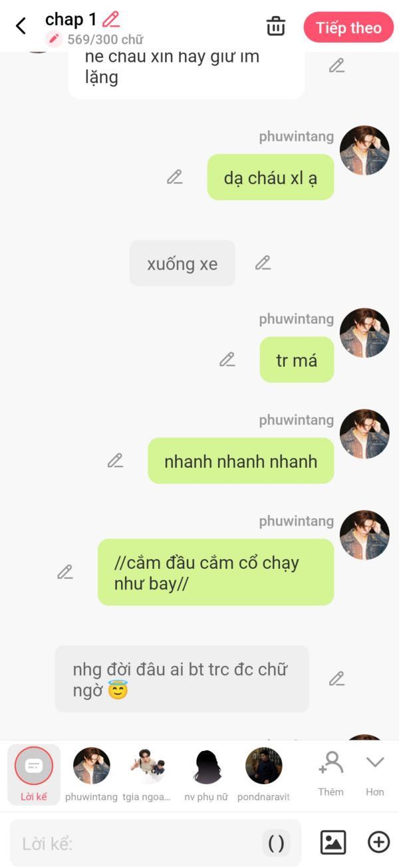Insert parentheses with the ( ) button

[x=276, y=843]
